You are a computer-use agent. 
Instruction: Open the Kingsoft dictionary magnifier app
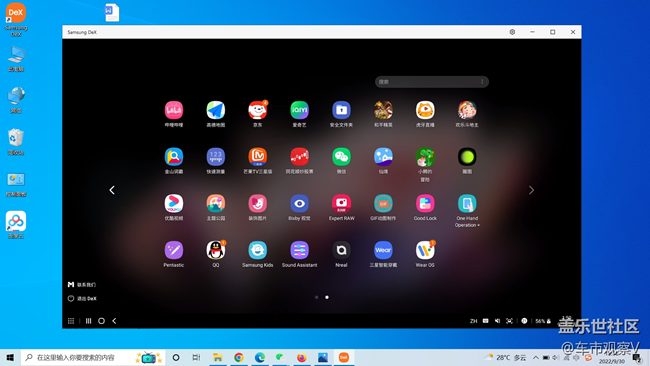pyautogui.click(x=174, y=157)
